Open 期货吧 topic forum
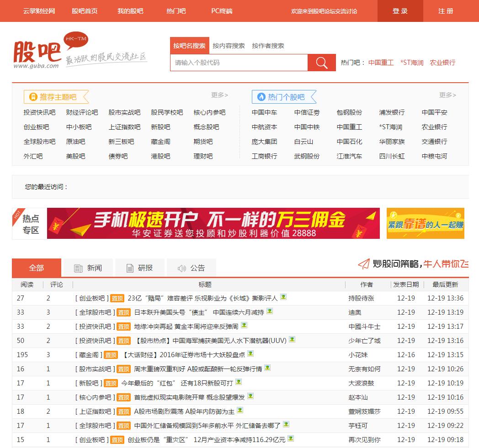 click(x=203, y=142)
